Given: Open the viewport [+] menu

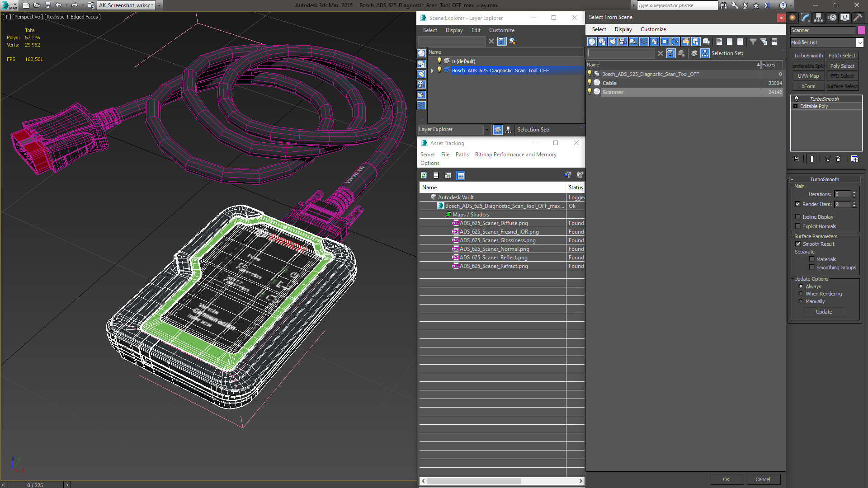Looking at the screenshot, I should [x=6, y=17].
